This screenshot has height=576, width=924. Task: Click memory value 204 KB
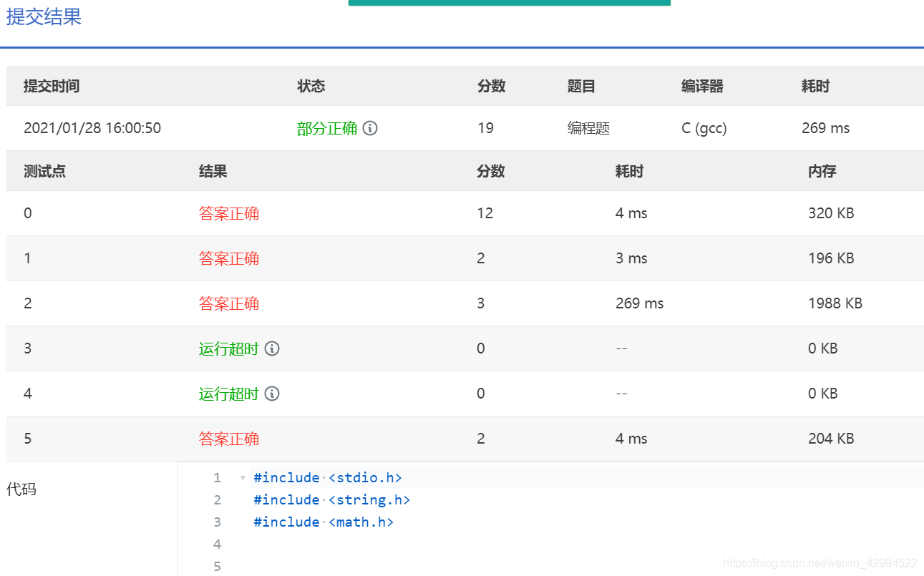click(x=831, y=439)
